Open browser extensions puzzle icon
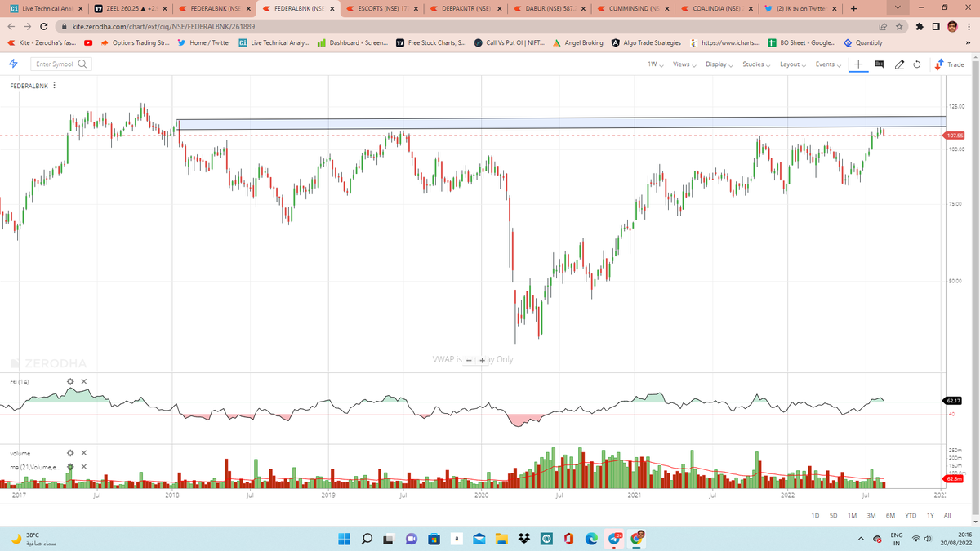The height and width of the screenshot is (551, 980). [x=921, y=27]
